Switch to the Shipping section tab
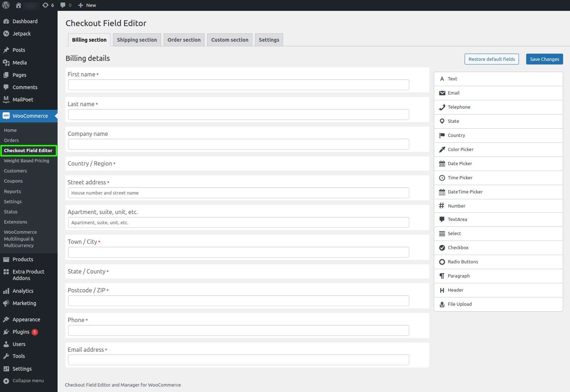Image resolution: width=570 pixels, height=392 pixels. (x=137, y=40)
